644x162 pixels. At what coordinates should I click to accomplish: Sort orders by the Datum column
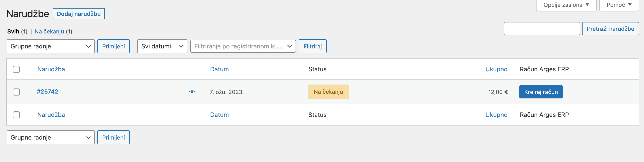click(219, 69)
